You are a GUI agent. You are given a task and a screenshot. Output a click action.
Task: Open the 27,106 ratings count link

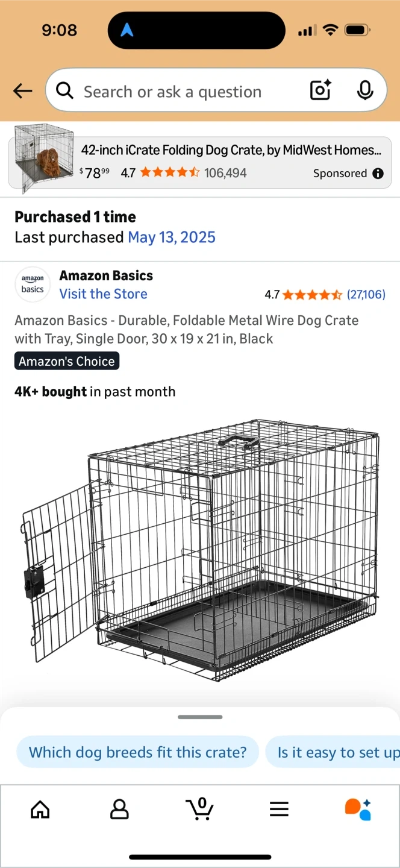366,295
